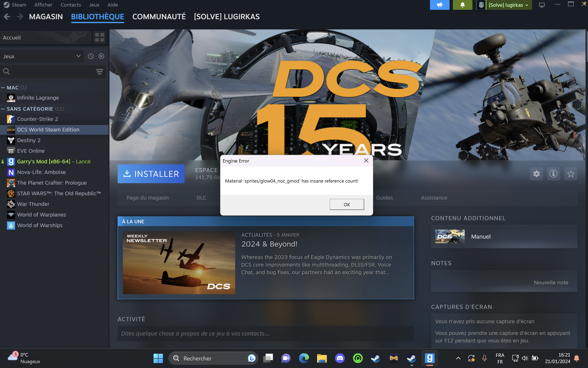
Task: Select Infinite Lagrange in library
Action: click(x=55, y=98)
